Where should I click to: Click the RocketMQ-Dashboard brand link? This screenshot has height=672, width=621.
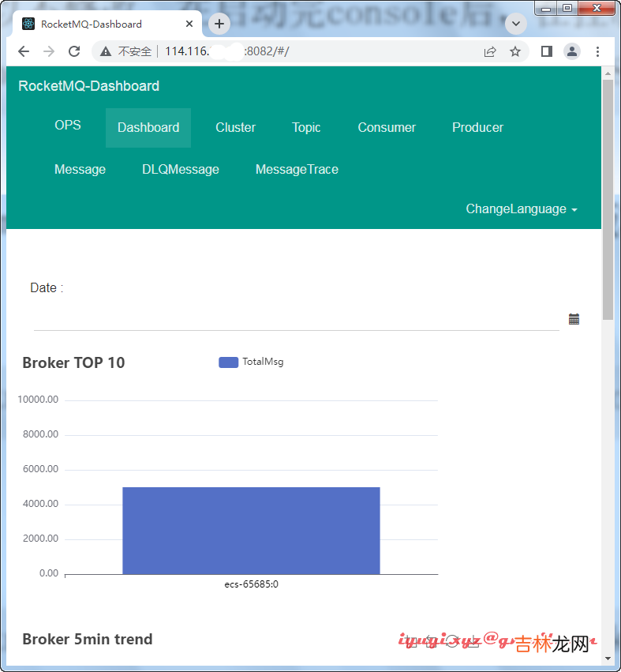(x=88, y=86)
